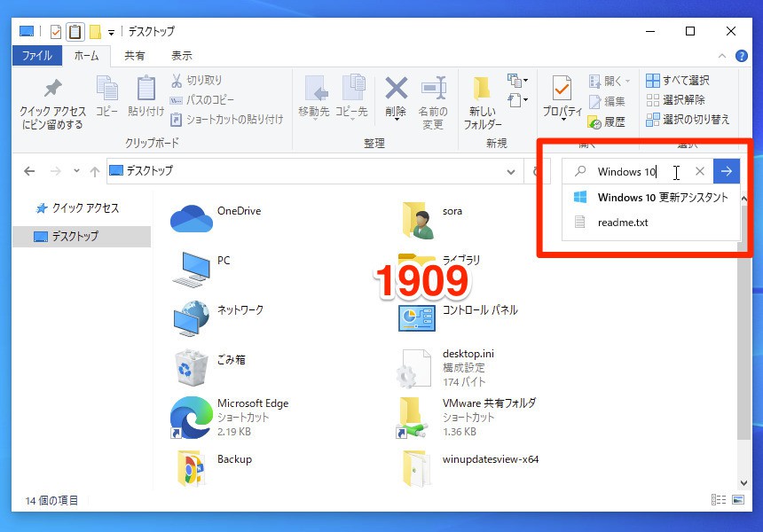Open the File (ファイル) tab
Image resolution: width=763 pixels, height=532 pixels.
[x=37, y=56]
